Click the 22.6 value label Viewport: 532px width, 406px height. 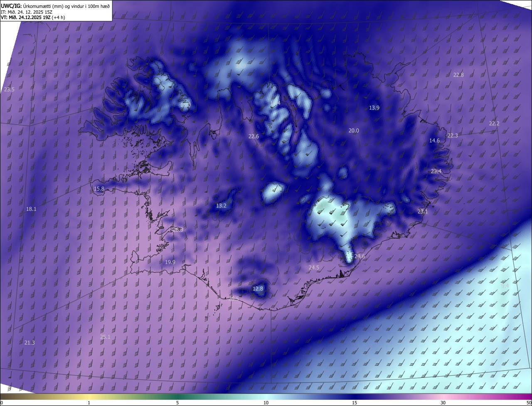(254, 137)
